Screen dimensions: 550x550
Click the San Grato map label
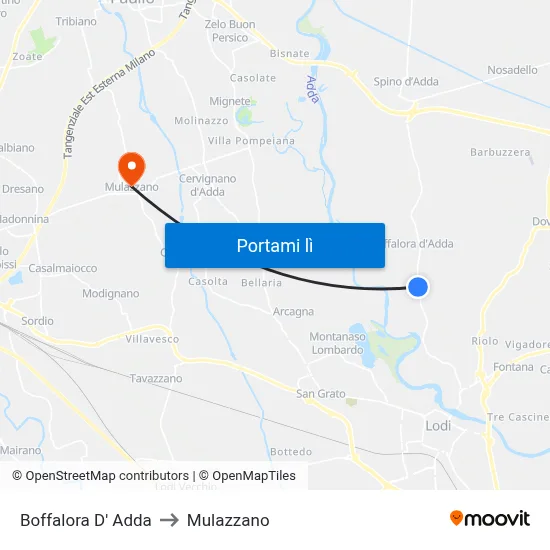(321, 394)
